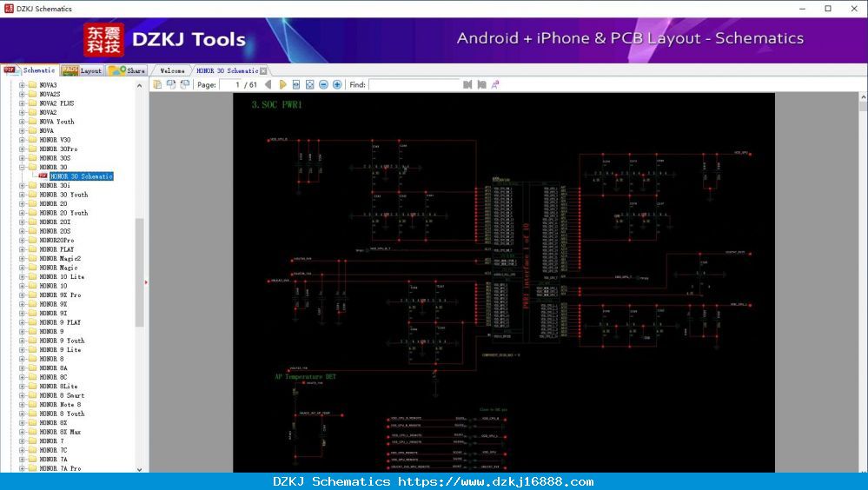
Task: Click the HONOR Magic folder icon
Action: coord(32,268)
